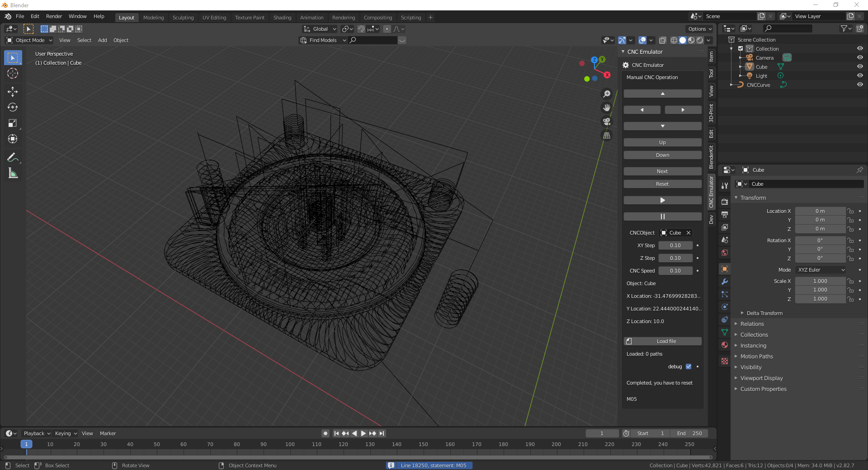Select the Annotate tool

point(13,157)
